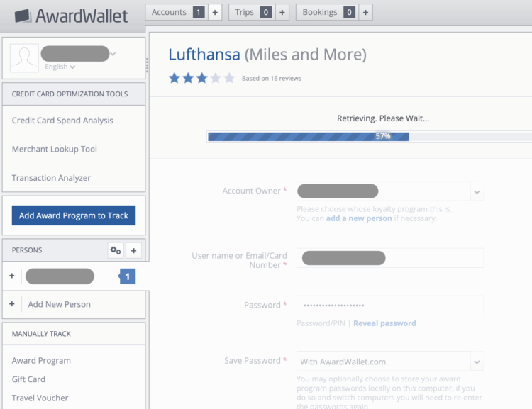This screenshot has width=532, height=409.
Task: Click the Lufthansa program title link
Action: (204, 55)
